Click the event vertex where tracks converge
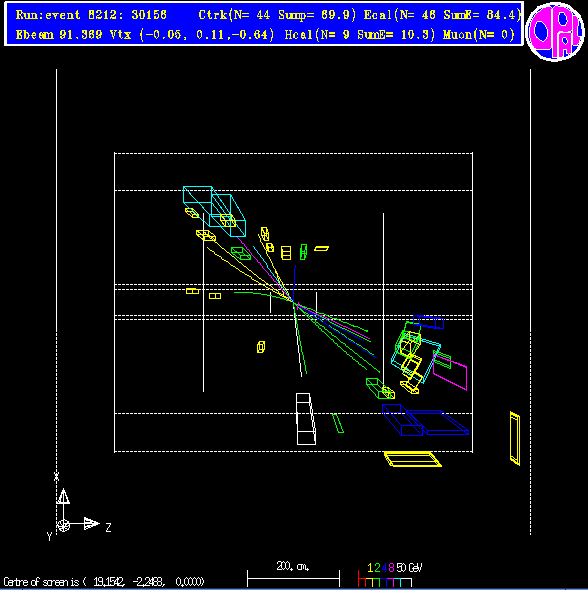The image size is (588, 590). click(x=294, y=301)
